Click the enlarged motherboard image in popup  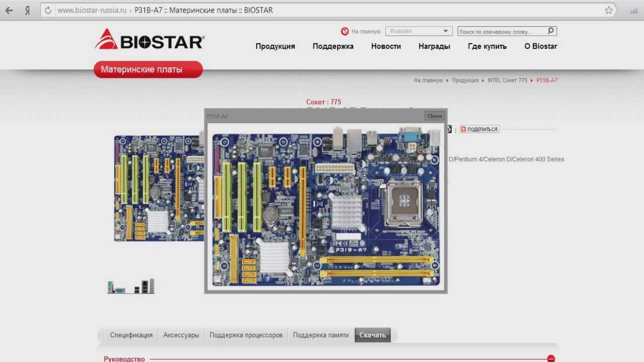326,206
